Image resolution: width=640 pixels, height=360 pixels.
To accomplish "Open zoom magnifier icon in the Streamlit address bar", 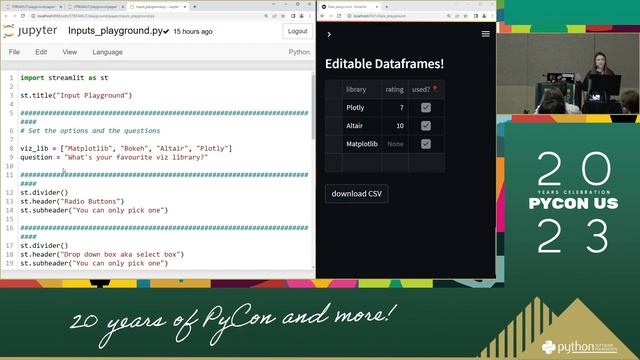I will [449, 16].
